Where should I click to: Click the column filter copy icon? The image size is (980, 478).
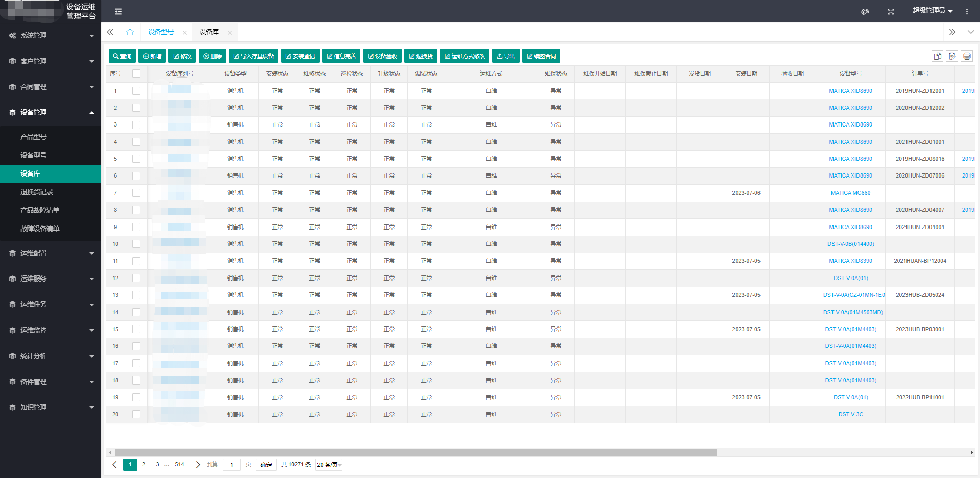click(x=937, y=56)
